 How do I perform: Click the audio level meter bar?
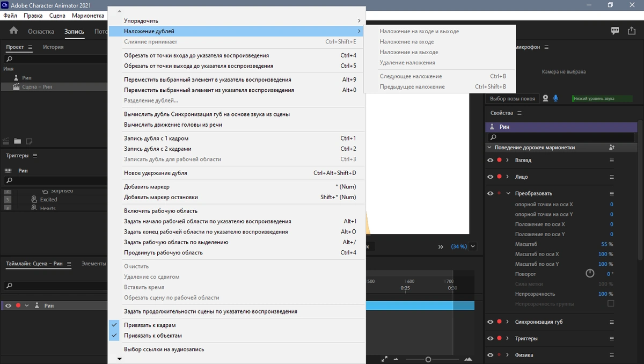tap(602, 99)
